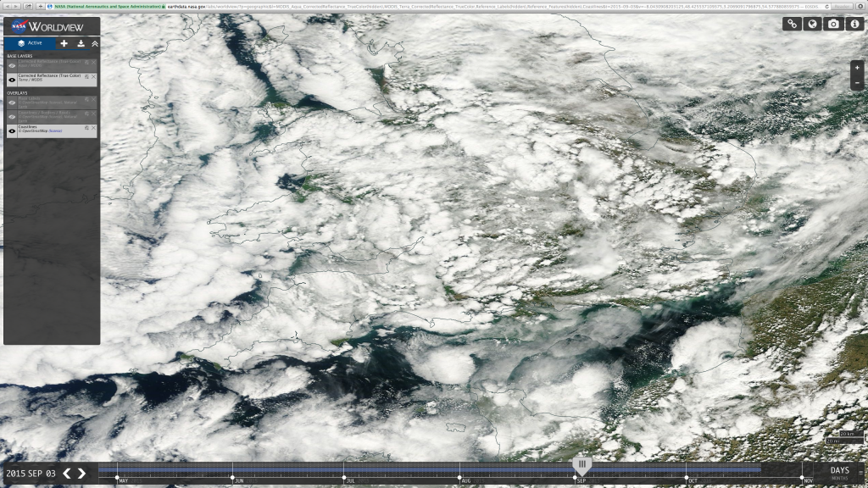Remove the Place Labels overlay
Screen dimensions: 868x488
[x=93, y=100]
